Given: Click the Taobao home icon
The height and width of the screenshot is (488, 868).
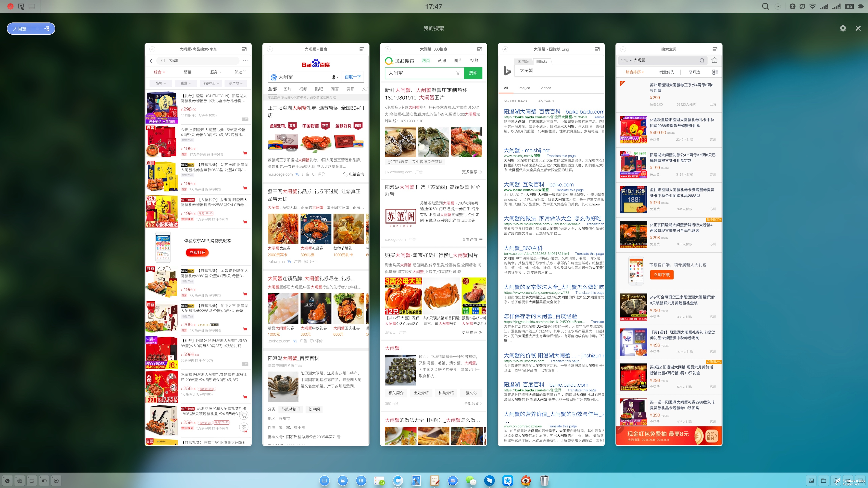Looking at the screenshot, I should pyautogui.click(x=714, y=60).
